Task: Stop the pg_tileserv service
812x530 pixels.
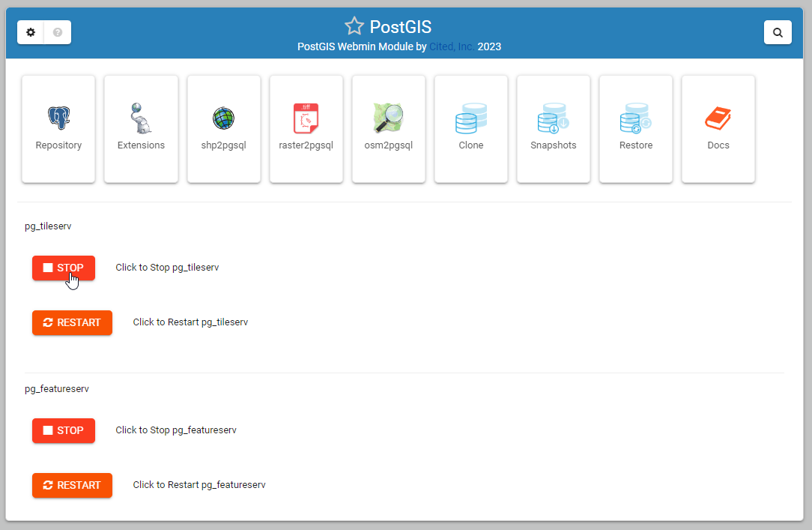Action: 64,268
